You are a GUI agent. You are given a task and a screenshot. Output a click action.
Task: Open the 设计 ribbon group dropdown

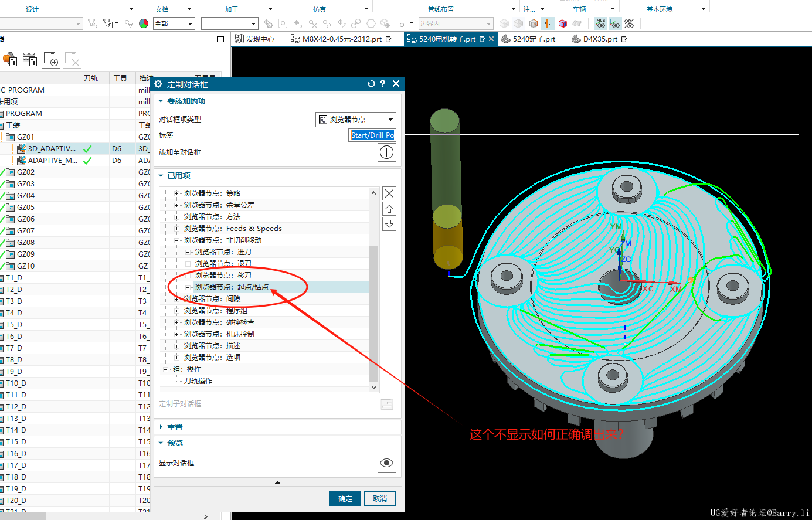coord(131,9)
